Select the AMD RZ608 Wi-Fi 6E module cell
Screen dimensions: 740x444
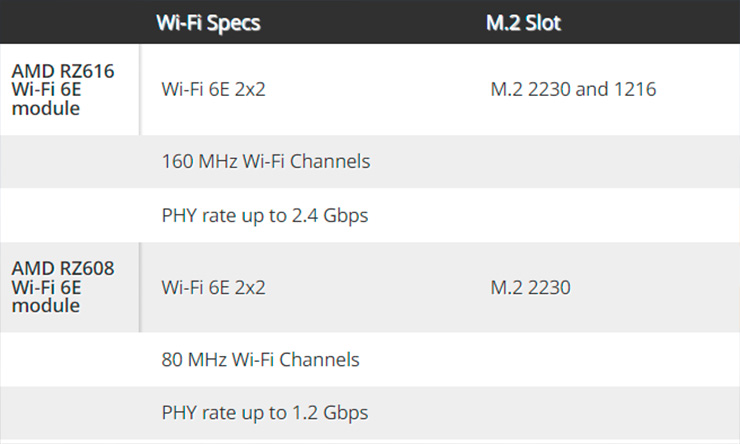70,287
